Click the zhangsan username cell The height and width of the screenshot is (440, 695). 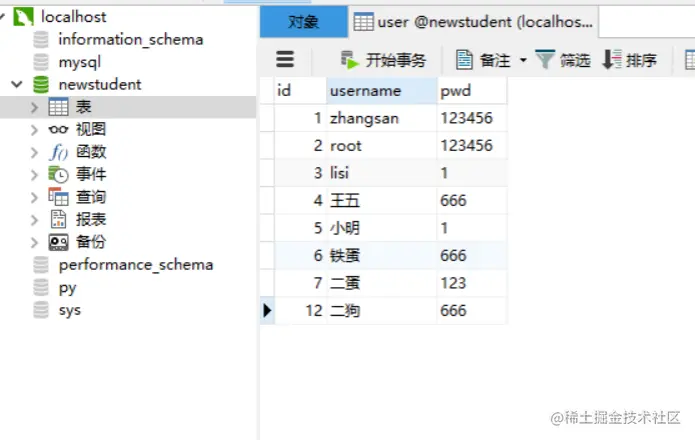click(x=382, y=118)
